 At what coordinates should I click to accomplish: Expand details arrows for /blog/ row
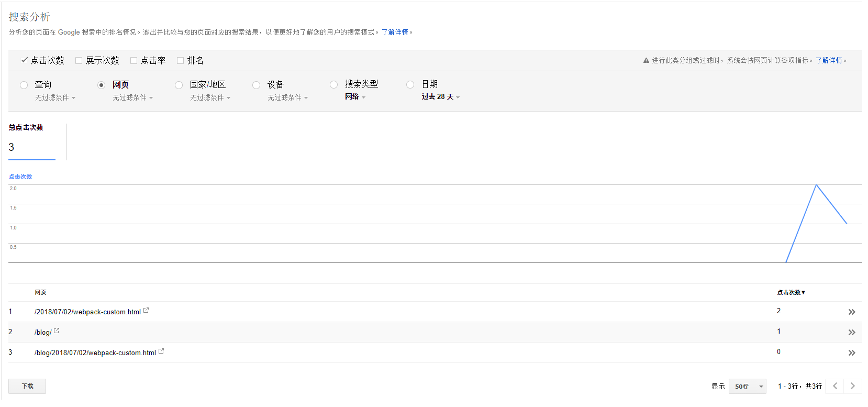point(852,332)
